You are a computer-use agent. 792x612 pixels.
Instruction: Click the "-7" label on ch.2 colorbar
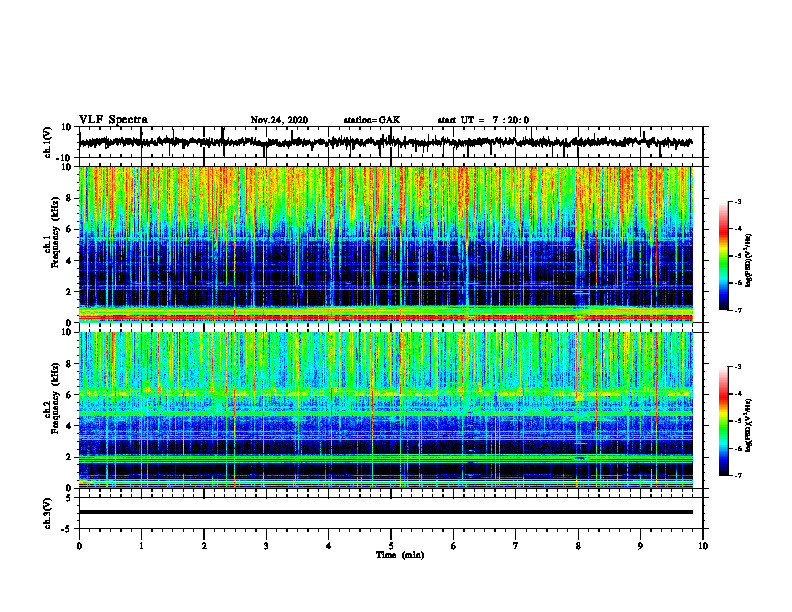737,476
